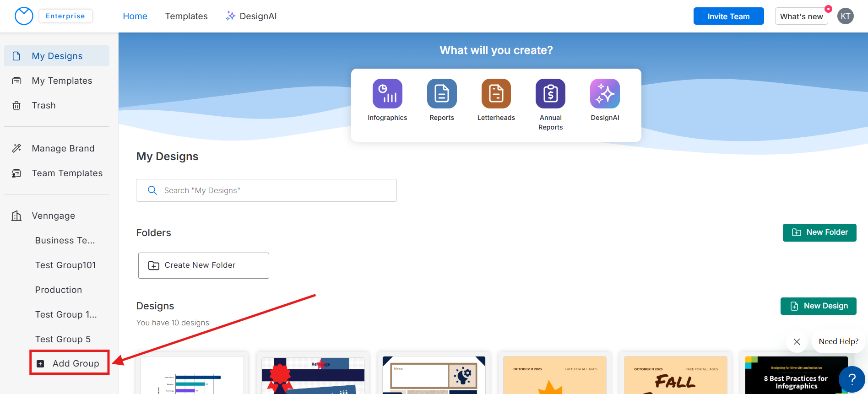Screen dimensions: 868x394
Task: Open the Annual Reports category icon
Action: pos(550,94)
